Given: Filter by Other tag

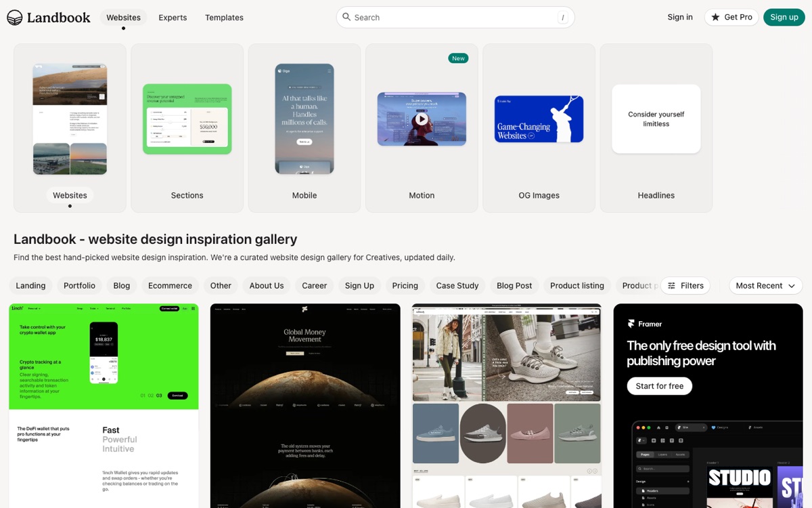Looking at the screenshot, I should 221,286.
